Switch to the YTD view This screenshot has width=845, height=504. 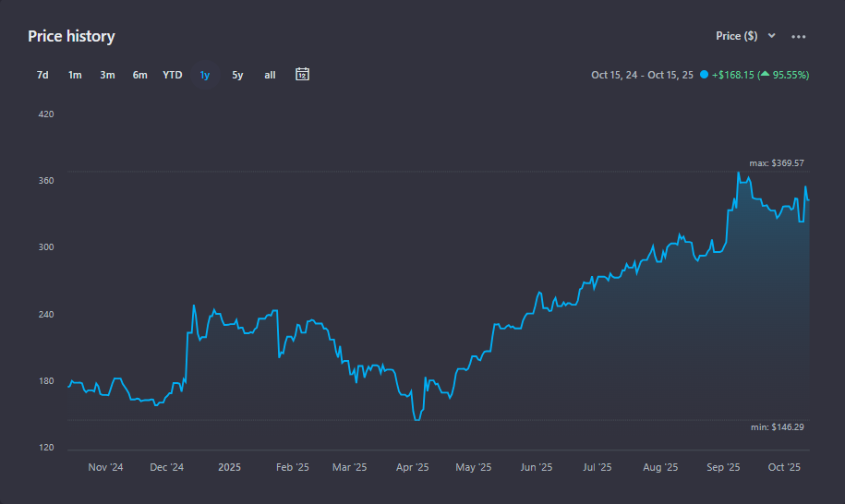(173, 75)
